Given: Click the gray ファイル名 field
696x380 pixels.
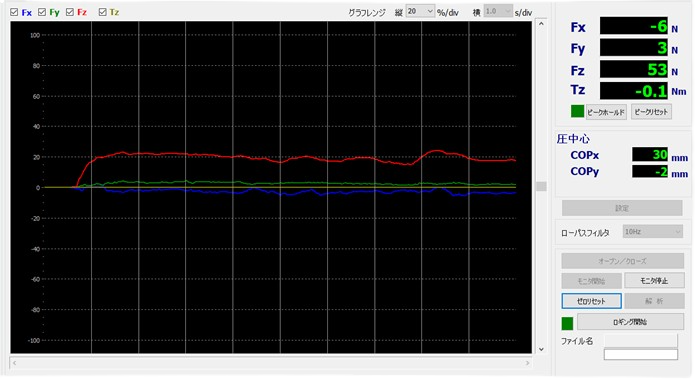Looking at the screenshot, I should (x=641, y=340).
